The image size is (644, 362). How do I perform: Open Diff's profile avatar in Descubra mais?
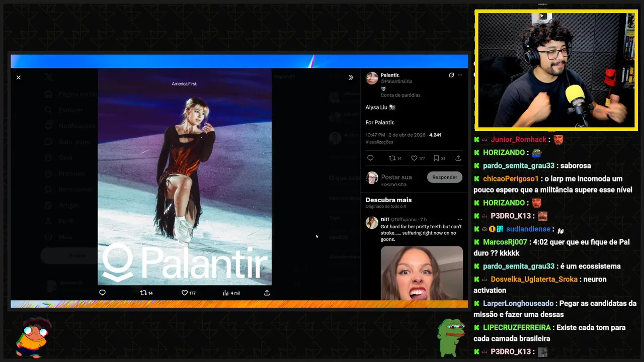372,223
